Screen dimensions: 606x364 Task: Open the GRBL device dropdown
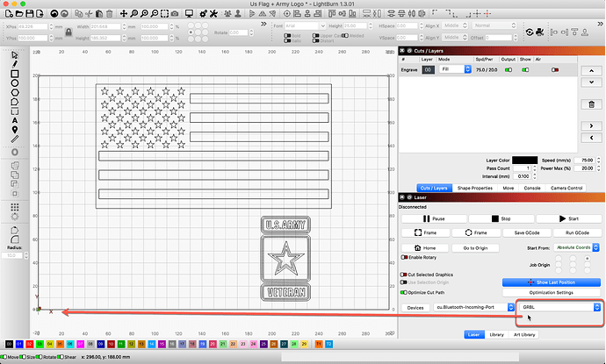coord(559,307)
